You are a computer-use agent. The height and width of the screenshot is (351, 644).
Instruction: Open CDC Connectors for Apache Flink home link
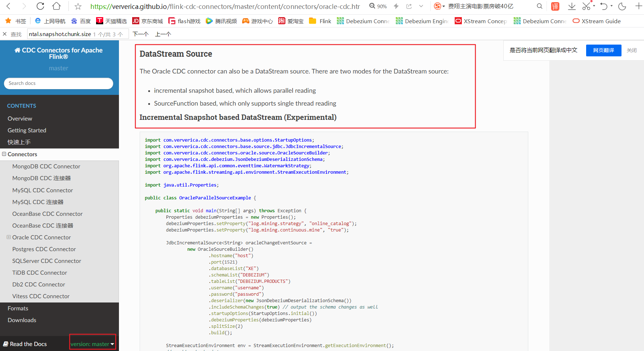point(59,54)
